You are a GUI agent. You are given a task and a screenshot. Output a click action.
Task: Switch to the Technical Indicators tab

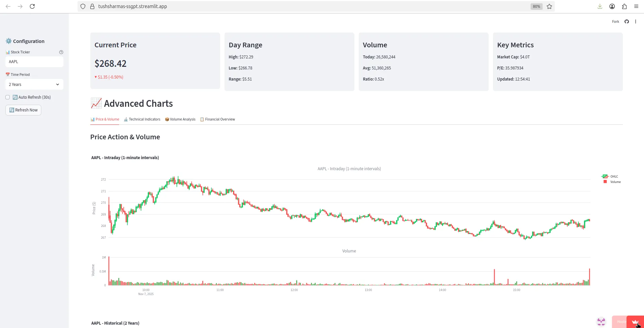tap(142, 120)
